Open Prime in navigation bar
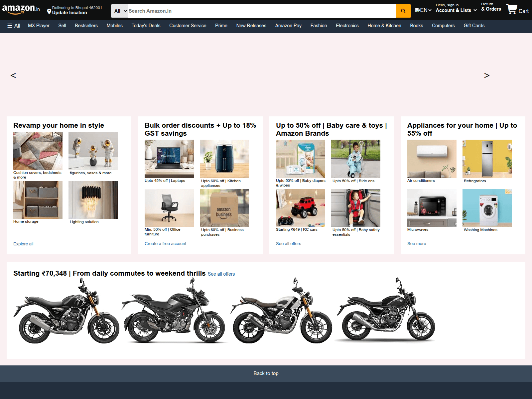Viewport: 532px width, 399px height. pyautogui.click(x=221, y=26)
